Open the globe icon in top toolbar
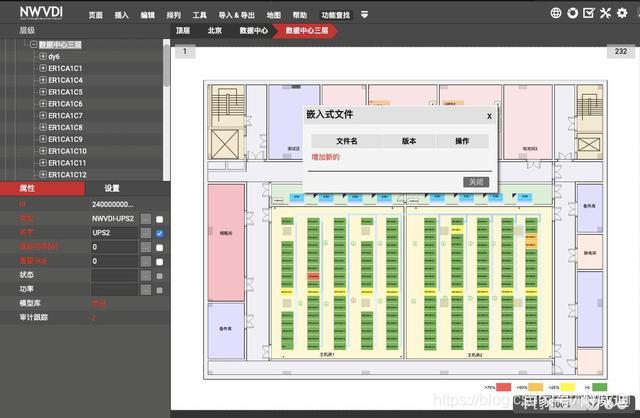 click(556, 13)
